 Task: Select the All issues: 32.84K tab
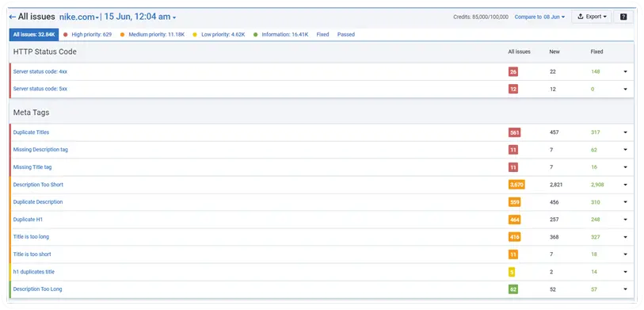pos(34,35)
